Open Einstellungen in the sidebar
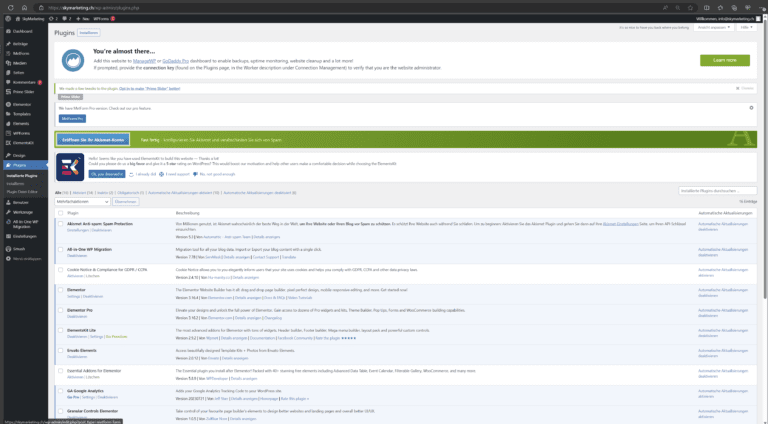768x424 pixels. [24, 236]
